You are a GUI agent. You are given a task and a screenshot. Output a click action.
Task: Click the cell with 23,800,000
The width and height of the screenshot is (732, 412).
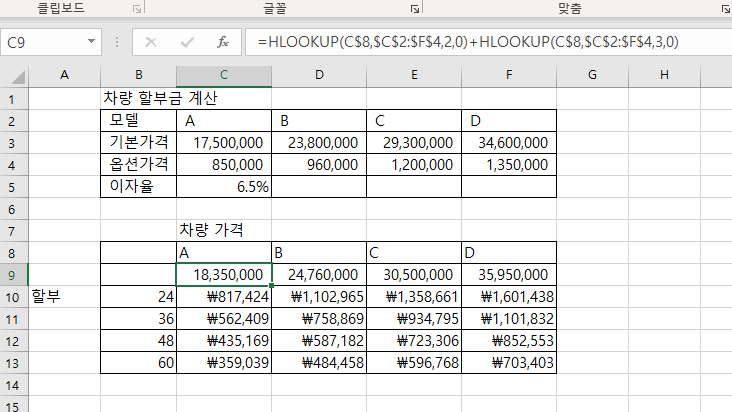[x=319, y=143]
